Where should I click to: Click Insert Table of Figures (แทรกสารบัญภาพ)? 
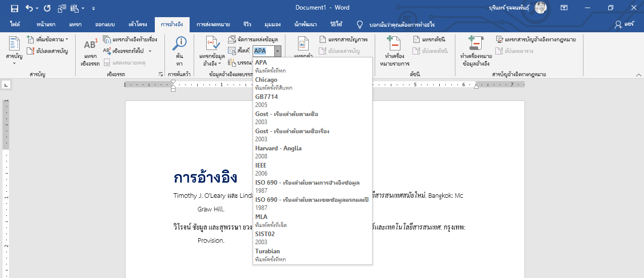[343, 39]
